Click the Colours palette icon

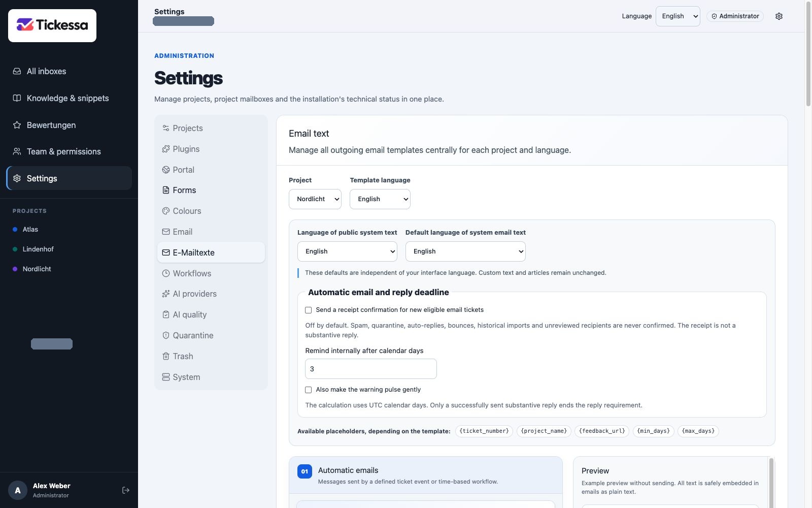click(x=166, y=211)
